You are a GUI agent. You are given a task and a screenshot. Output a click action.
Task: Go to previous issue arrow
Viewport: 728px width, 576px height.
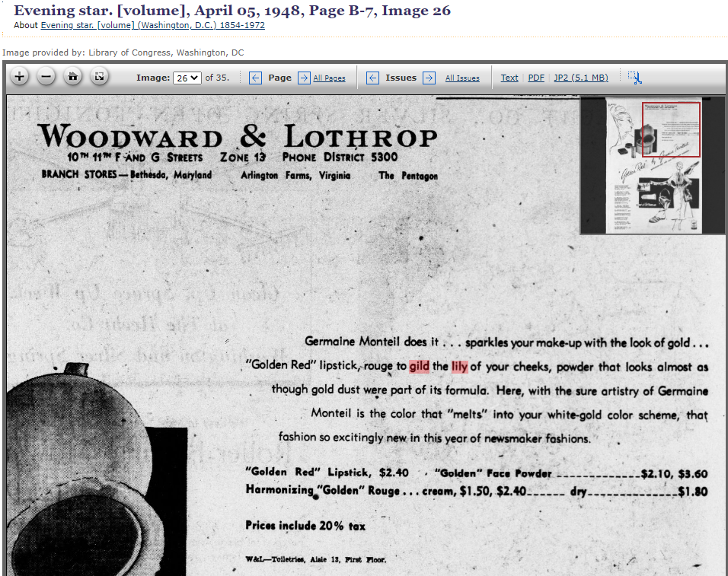point(372,78)
